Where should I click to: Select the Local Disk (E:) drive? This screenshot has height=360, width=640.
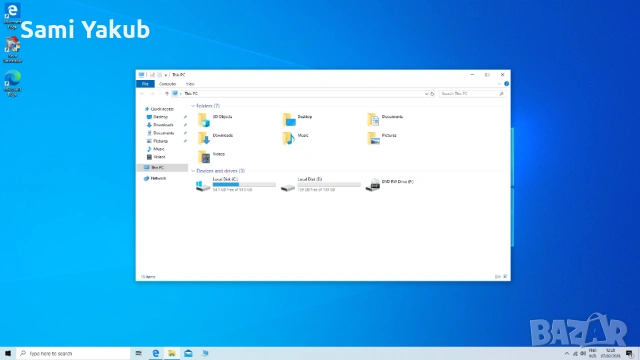tap(320, 184)
